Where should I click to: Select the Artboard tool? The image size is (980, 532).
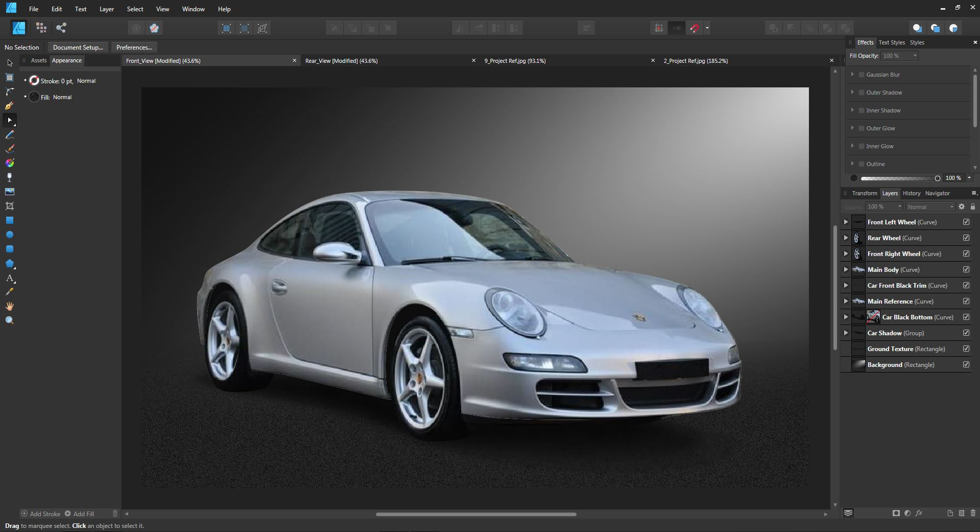10,77
